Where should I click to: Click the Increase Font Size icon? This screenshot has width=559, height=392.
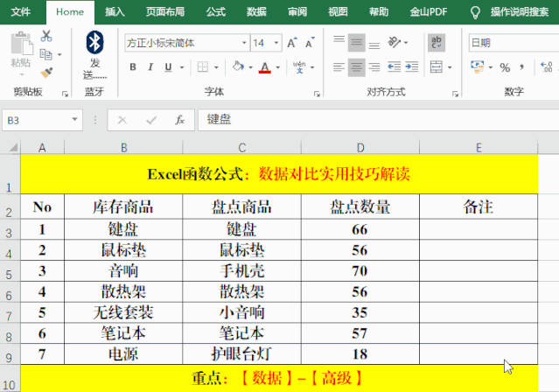click(x=292, y=43)
